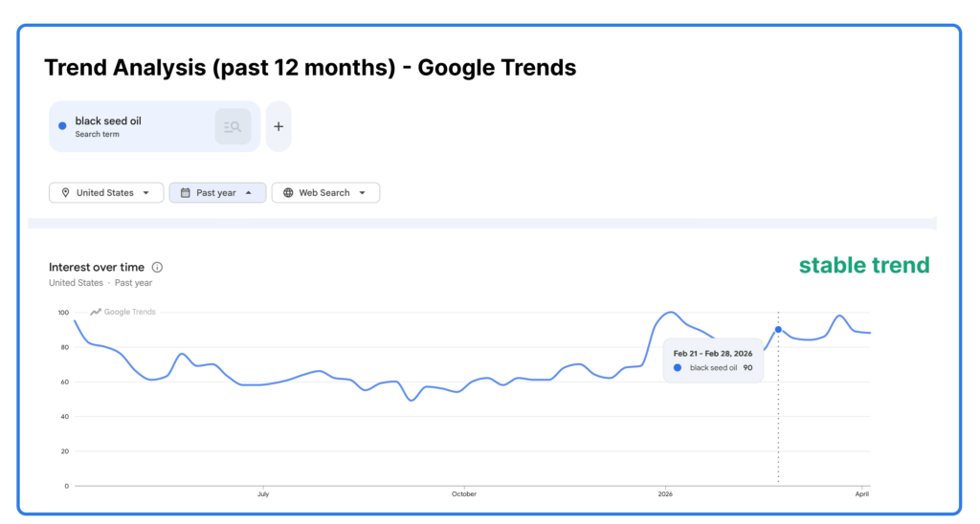Click the 2026 label on the time axis
Screen dimensions: 980x524
(665, 494)
